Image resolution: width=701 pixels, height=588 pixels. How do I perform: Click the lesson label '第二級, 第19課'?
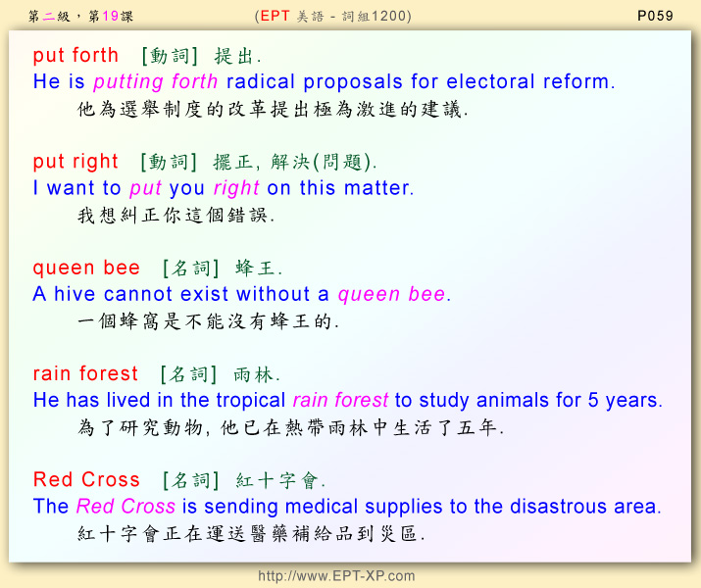[81, 17]
